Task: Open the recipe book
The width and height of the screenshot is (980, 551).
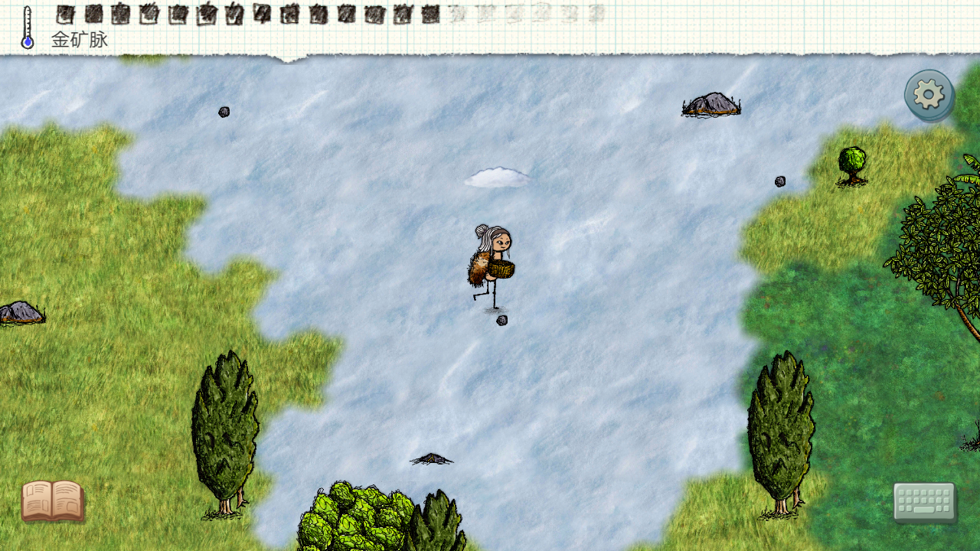Action: click(x=52, y=501)
